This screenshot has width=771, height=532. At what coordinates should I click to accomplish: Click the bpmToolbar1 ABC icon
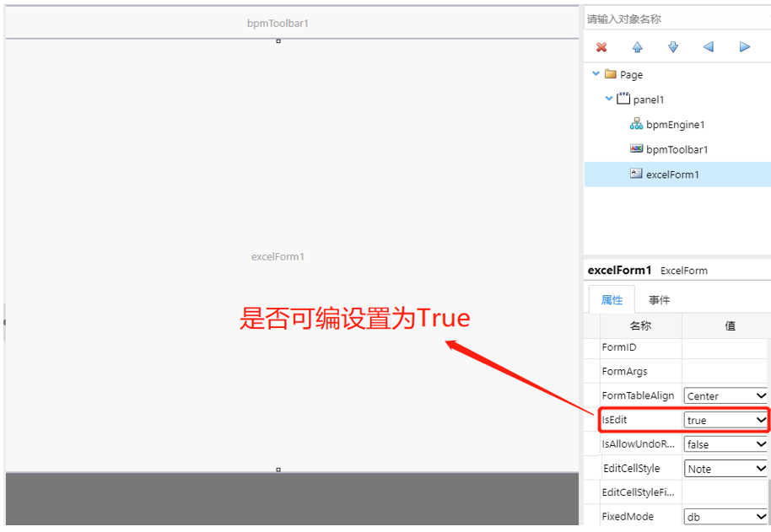(x=636, y=148)
